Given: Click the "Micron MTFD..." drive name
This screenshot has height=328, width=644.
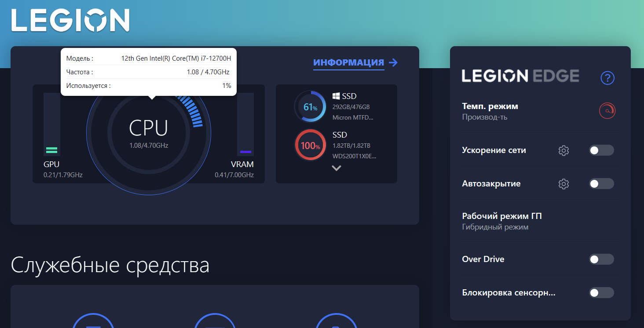Looking at the screenshot, I should click(x=353, y=117).
